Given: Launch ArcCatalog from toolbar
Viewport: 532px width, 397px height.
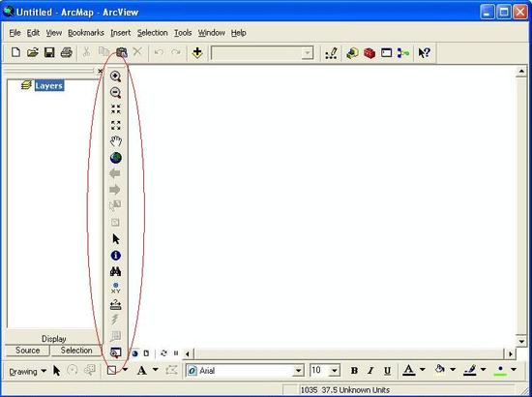Looking at the screenshot, I should tap(352, 53).
